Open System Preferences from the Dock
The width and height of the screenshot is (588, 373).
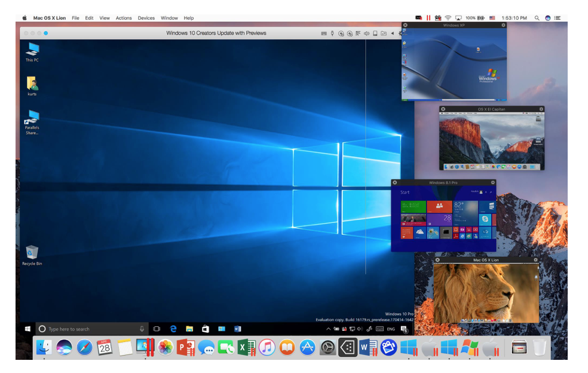pos(327,347)
